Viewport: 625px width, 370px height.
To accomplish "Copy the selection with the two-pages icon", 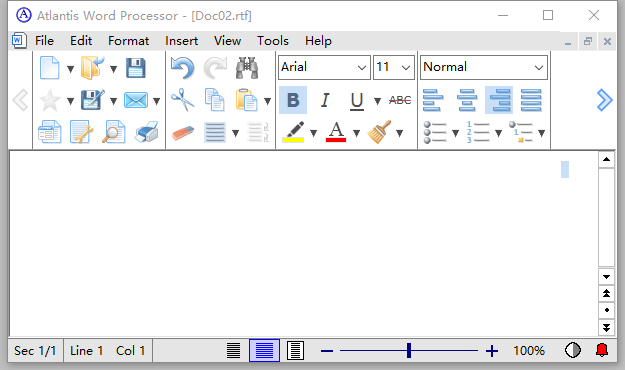I will click(x=214, y=100).
